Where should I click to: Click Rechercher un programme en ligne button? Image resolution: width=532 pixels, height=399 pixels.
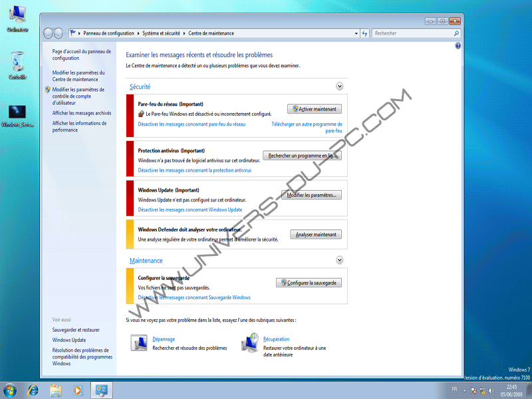tap(303, 156)
